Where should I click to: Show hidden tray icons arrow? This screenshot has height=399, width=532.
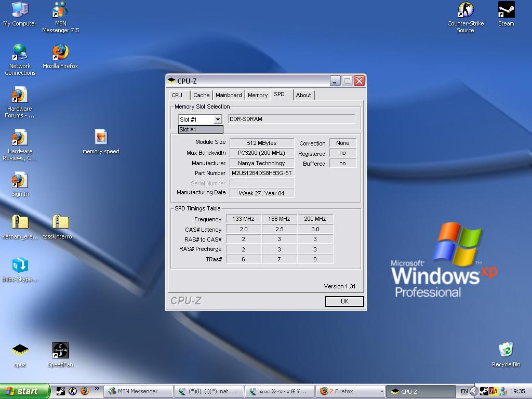pos(474,391)
